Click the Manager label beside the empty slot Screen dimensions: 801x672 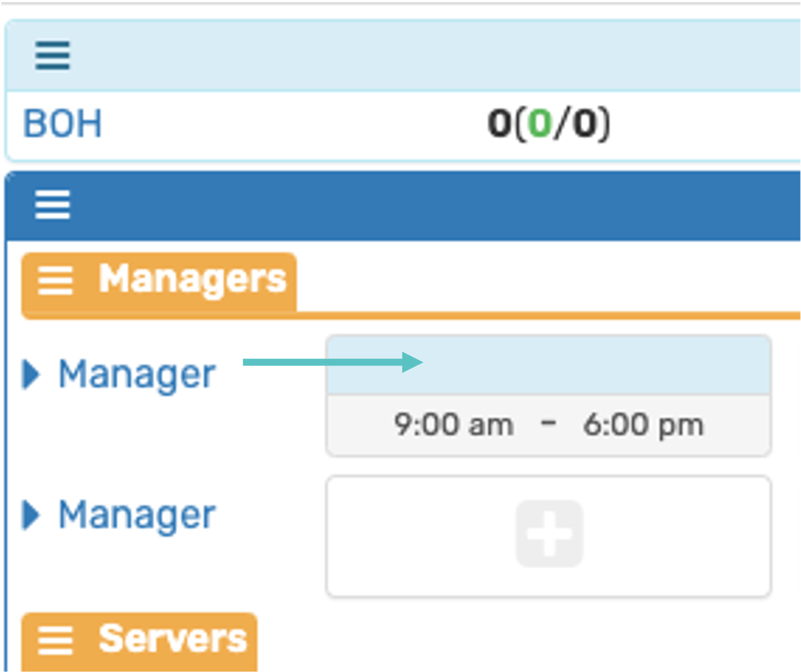coord(137,515)
